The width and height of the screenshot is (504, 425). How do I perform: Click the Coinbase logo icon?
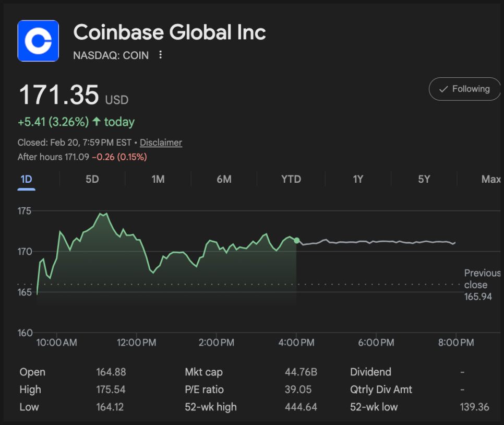38,41
